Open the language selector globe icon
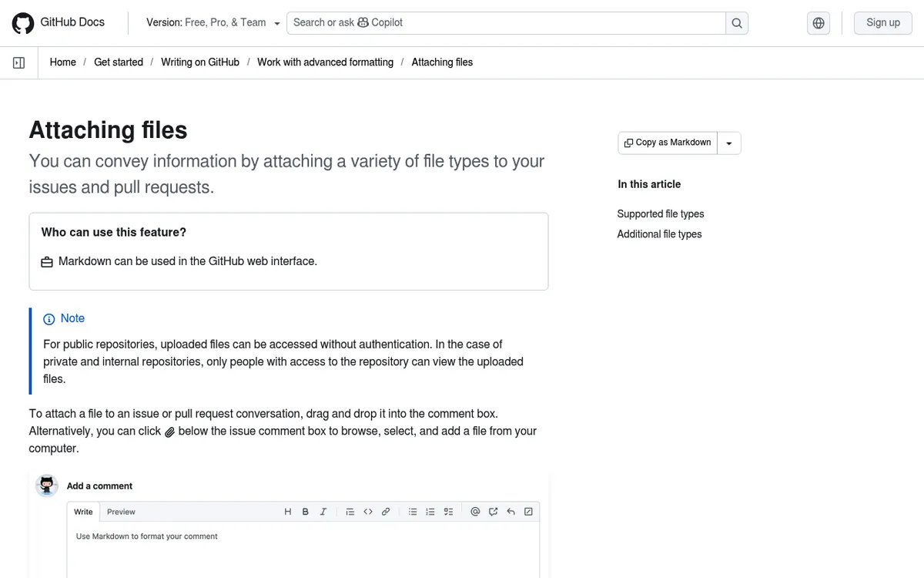 point(819,23)
